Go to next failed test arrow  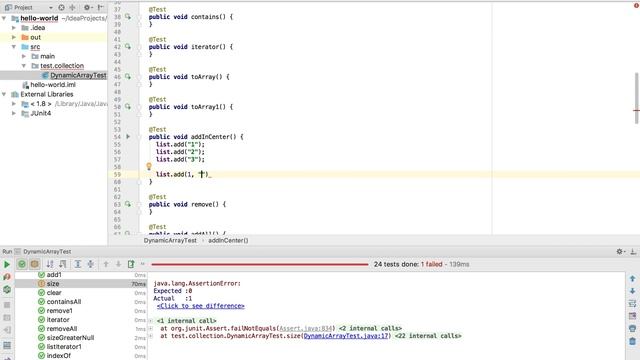tap(118, 264)
